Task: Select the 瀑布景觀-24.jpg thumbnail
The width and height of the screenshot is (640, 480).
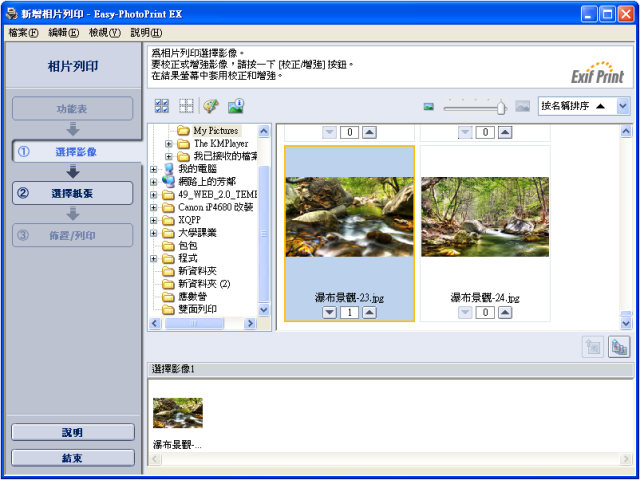Action: [485, 217]
